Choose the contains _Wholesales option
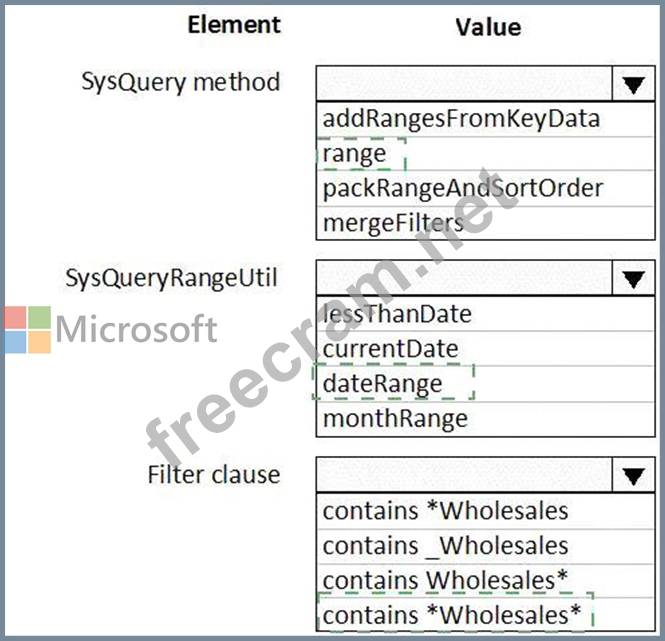 coord(445,545)
